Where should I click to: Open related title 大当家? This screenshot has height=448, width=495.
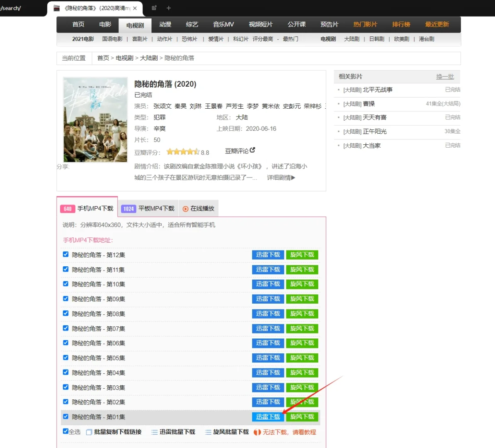click(371, 145)
